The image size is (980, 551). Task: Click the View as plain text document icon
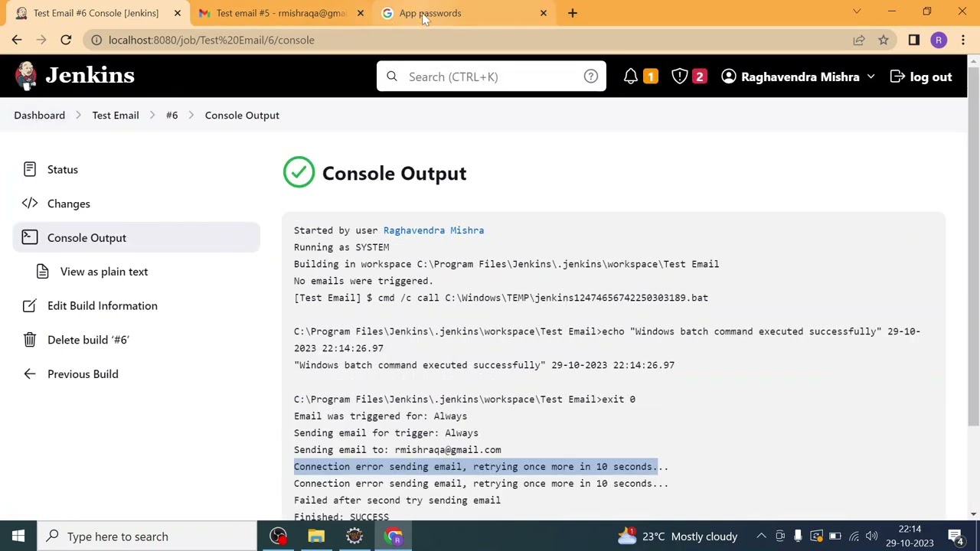(43, 272)
